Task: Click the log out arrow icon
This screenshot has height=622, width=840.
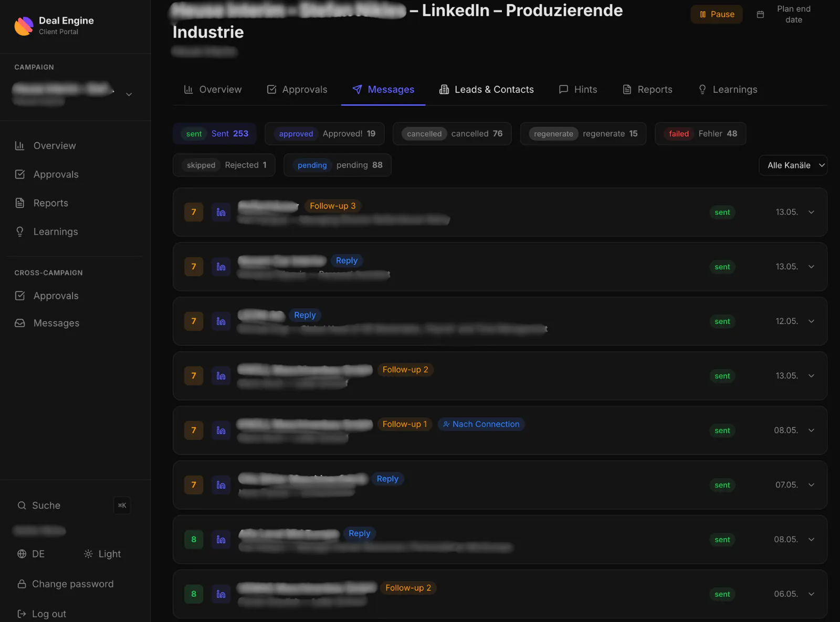Action: [22, 614]
